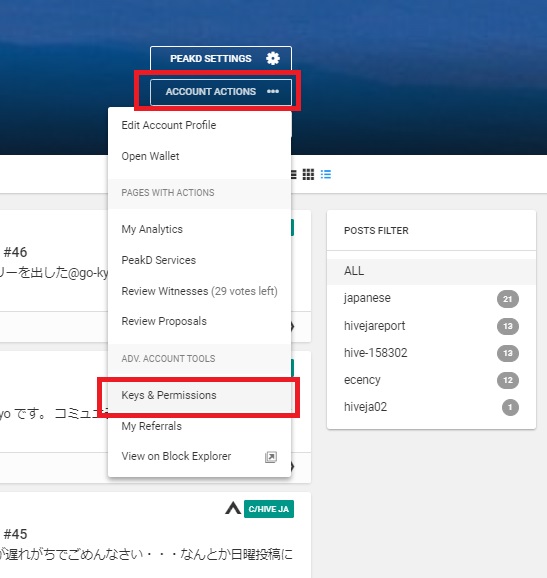
Task: Open the Account Actions dropdown
Action: [221, 92]
